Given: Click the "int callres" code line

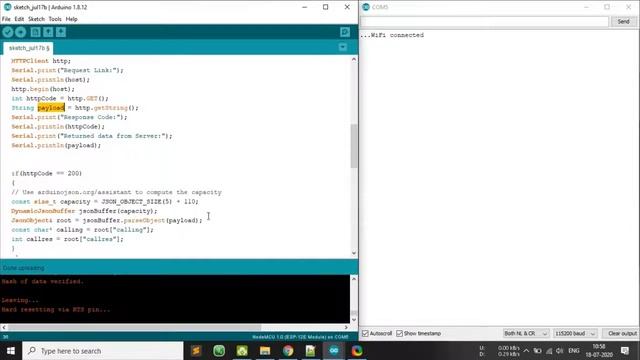Looking at the screenshot, I should 67,239.
